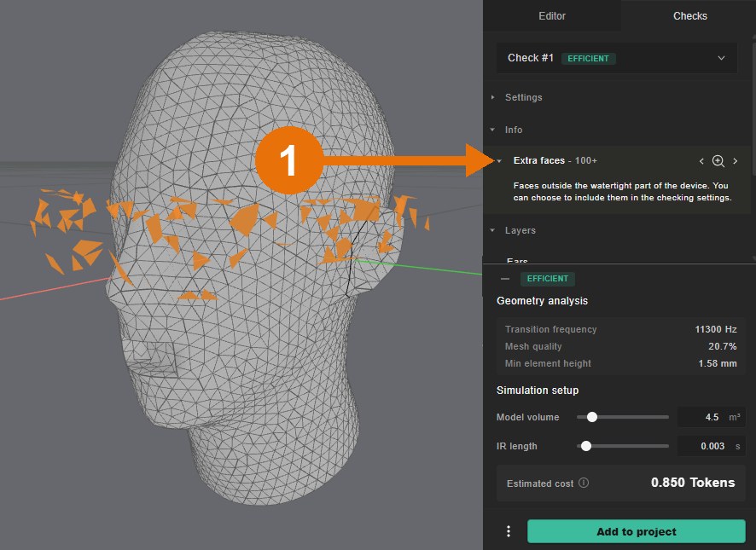Click the EFFICIENT badge above Geometry analysis
Image resolution: width=756 pixels, height=550 pixels.
click(x=547, y=279)
